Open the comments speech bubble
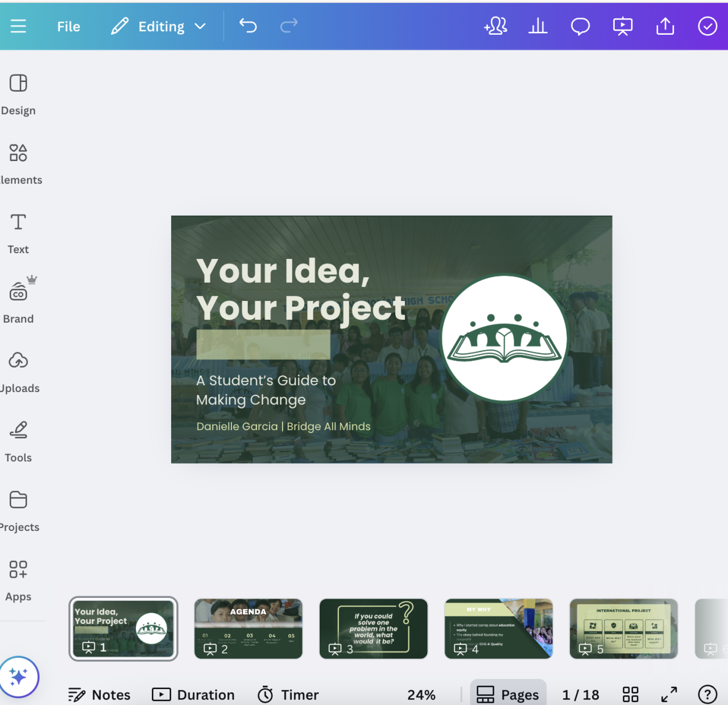Screen dimensions: 728x705 point(580,26)
